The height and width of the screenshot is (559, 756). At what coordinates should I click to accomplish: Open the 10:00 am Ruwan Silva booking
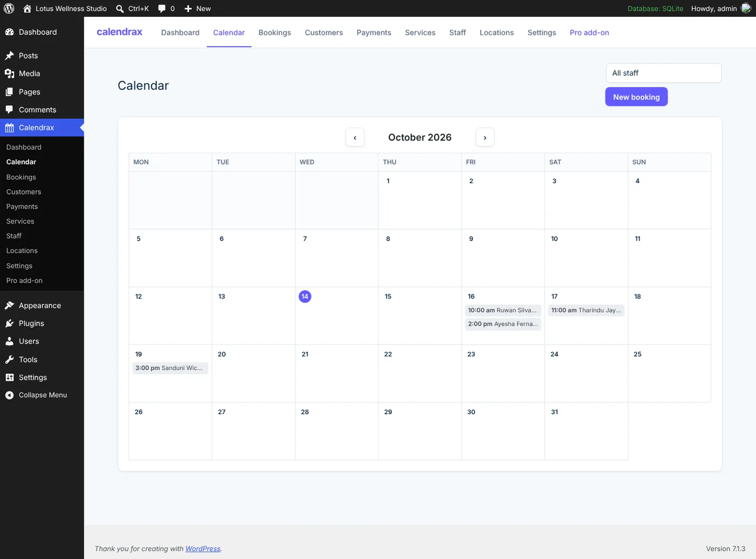tap(503, 310)
